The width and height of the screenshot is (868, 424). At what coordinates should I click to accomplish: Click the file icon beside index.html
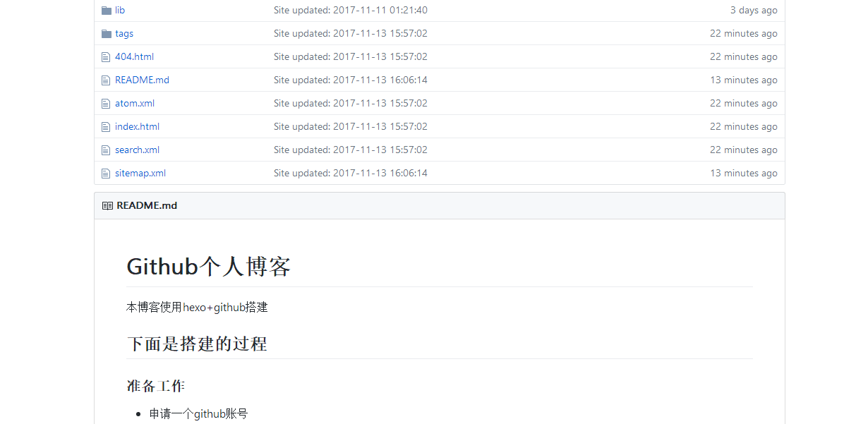click(106, 127)
